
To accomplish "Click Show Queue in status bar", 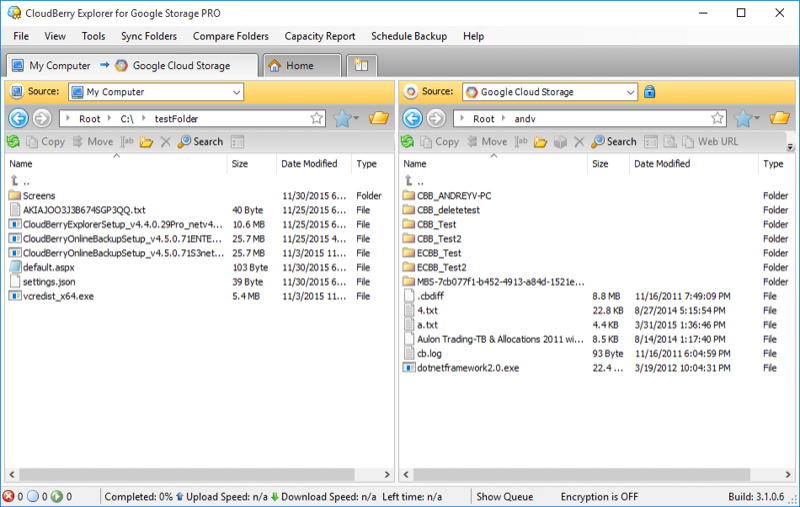I will 505,496.
